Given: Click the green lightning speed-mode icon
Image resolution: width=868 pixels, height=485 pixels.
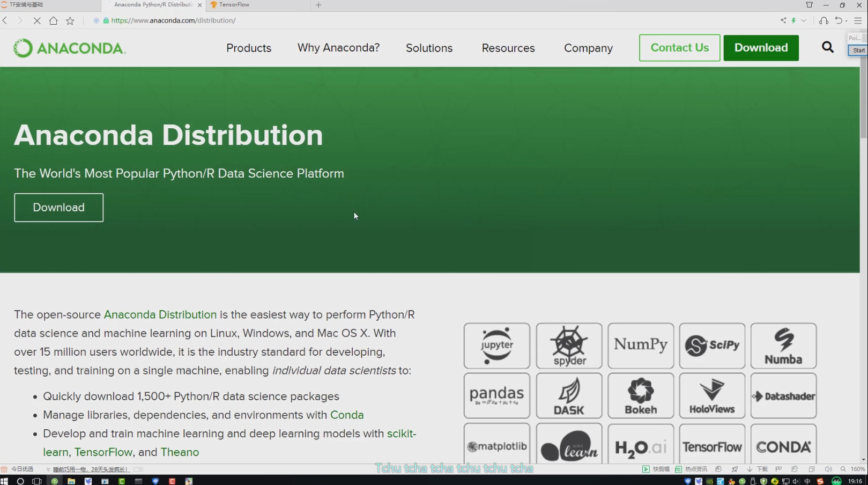Looking at the screenshot, I should coord(793,20).
